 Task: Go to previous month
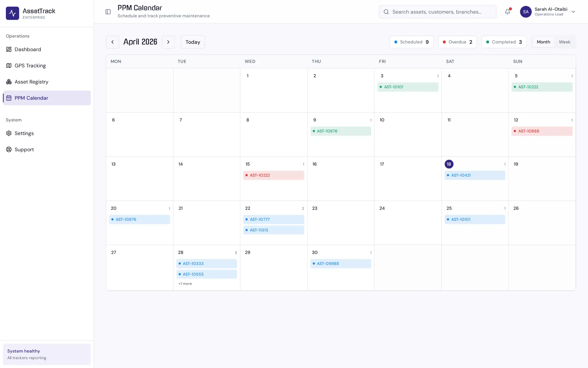click(x=112, y=42)
